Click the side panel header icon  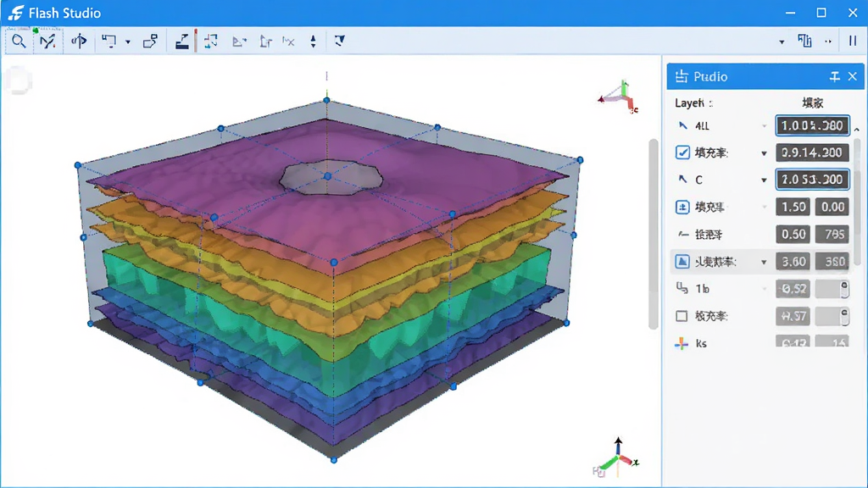[682, 76]
